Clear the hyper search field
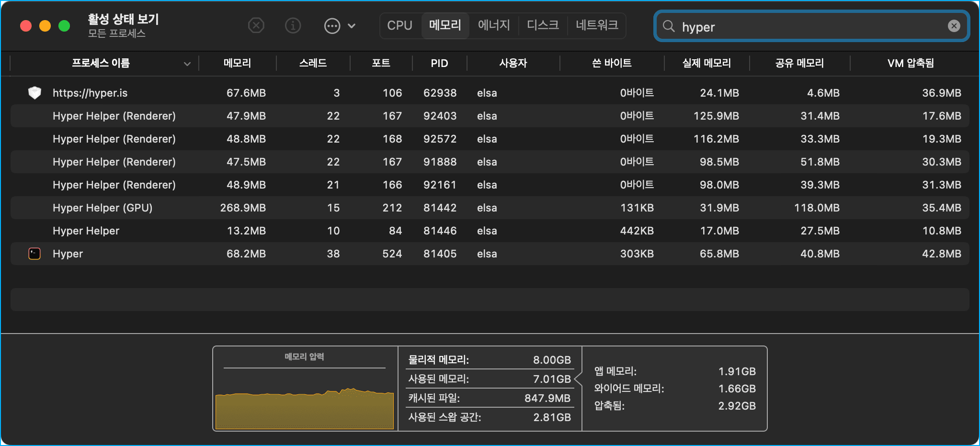The width and height of the screenshot is (980, 446). click(954, 26)
